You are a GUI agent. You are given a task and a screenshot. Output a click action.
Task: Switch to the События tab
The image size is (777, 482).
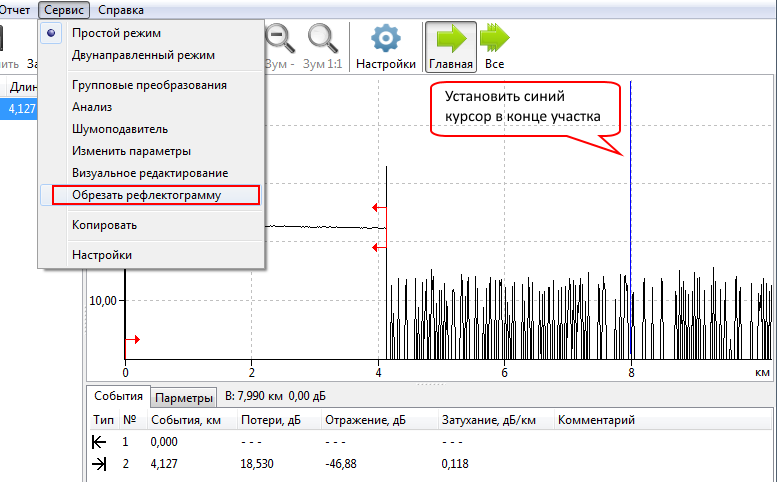coord(118,397)
